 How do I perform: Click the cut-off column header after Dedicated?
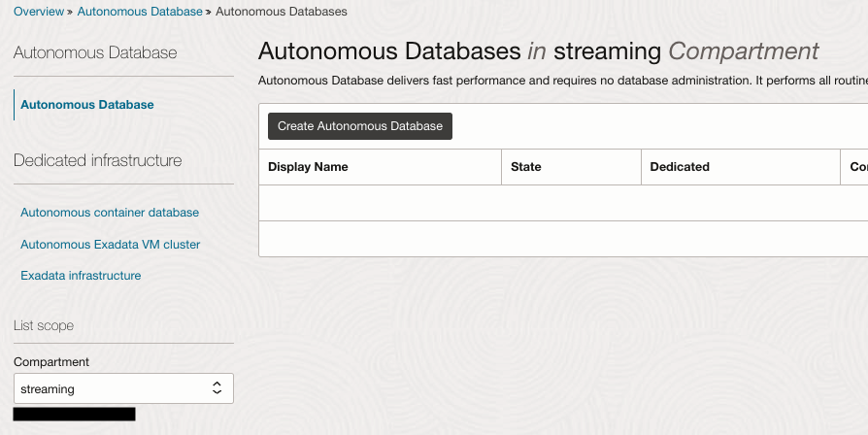coord(857,167)
